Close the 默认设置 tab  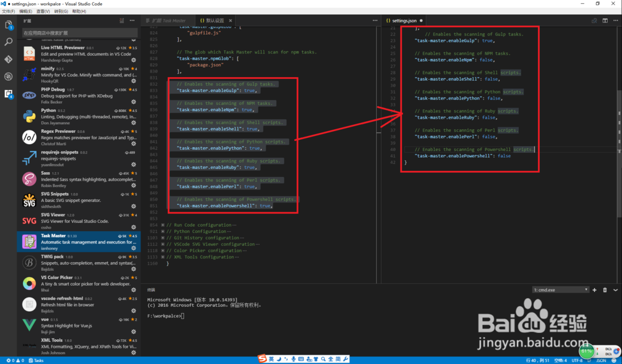230,20
